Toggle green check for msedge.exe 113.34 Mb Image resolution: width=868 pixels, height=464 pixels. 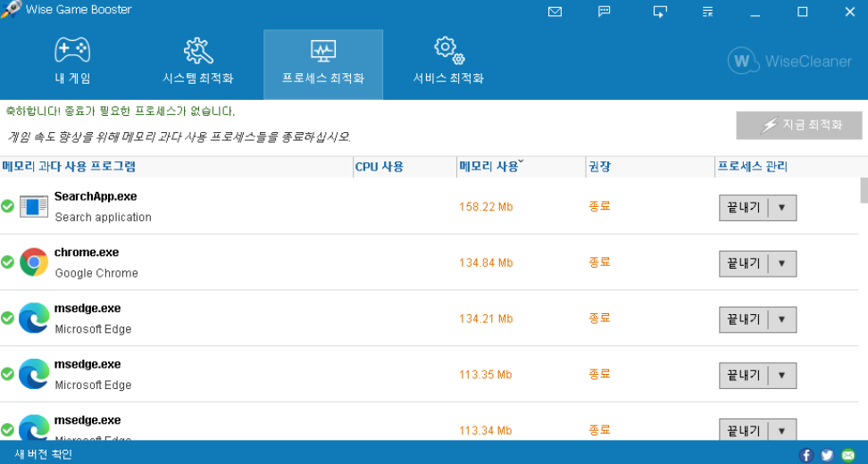pos(7,430)
